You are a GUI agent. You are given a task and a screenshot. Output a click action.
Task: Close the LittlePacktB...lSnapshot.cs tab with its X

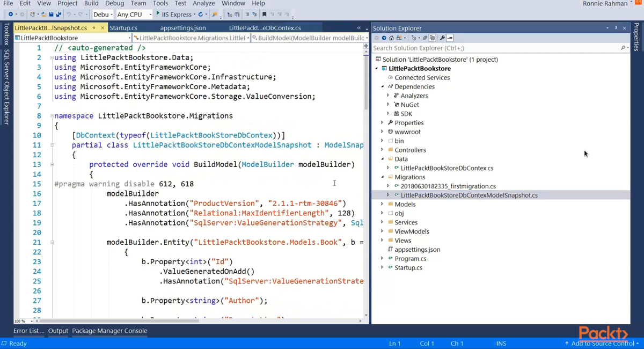point(103,28)
